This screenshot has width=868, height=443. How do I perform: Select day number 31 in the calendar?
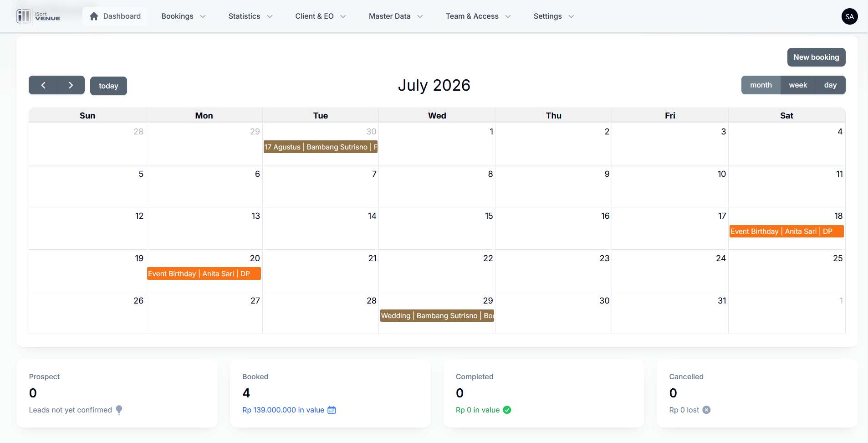(722, 301)
